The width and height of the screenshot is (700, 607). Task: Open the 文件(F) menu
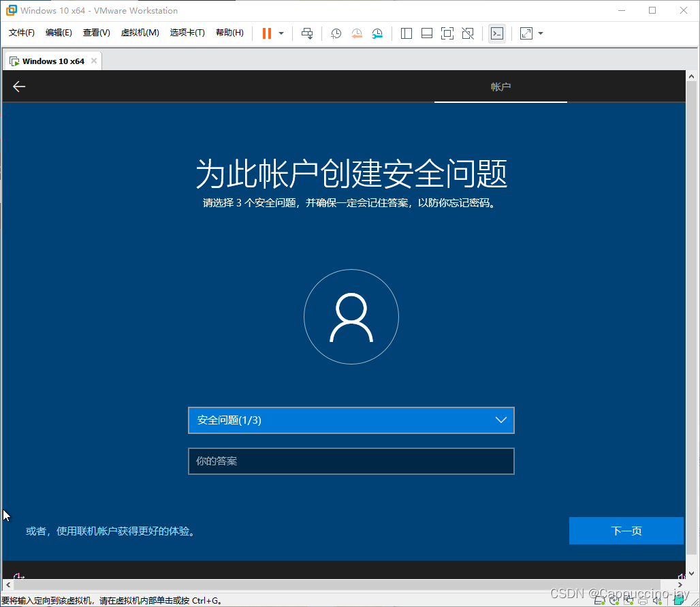click(21, 33)
